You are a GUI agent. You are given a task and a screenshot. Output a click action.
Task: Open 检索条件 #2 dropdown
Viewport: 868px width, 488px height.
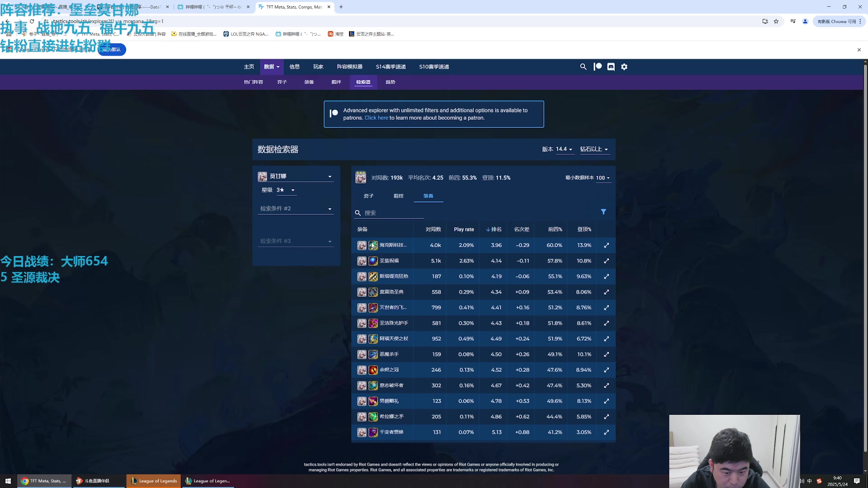[x=296, y=209]
